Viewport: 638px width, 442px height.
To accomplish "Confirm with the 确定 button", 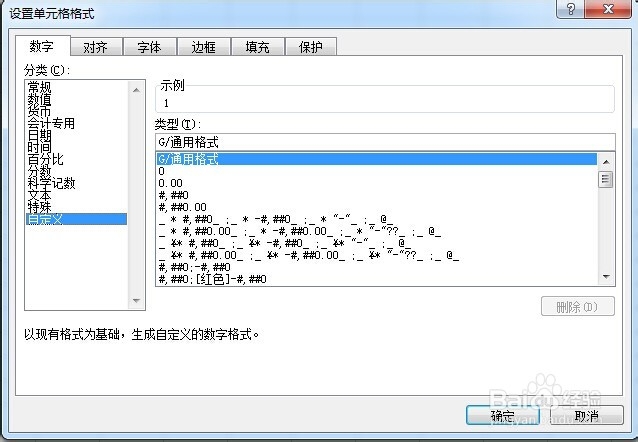I will (x=503, y=416).
